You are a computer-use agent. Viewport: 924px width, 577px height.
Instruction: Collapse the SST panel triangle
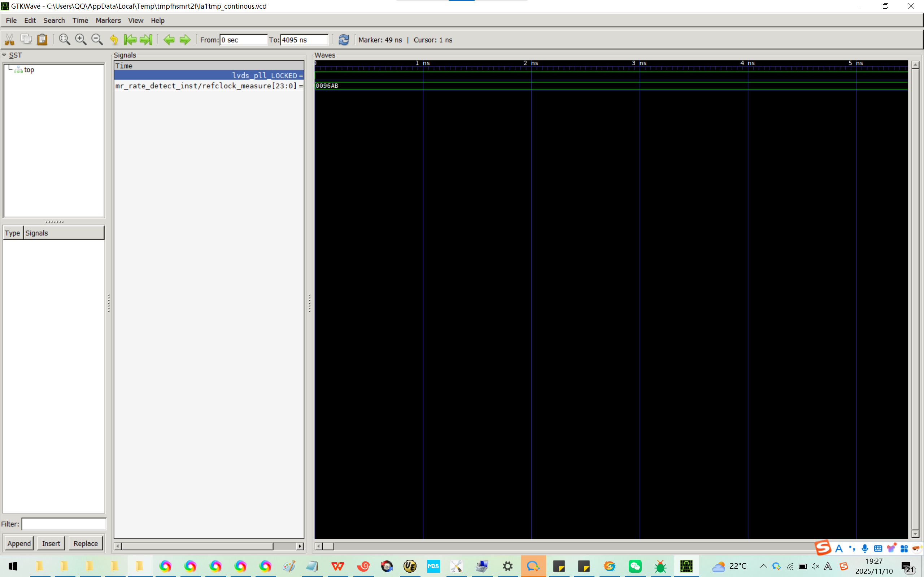[4, 55]
